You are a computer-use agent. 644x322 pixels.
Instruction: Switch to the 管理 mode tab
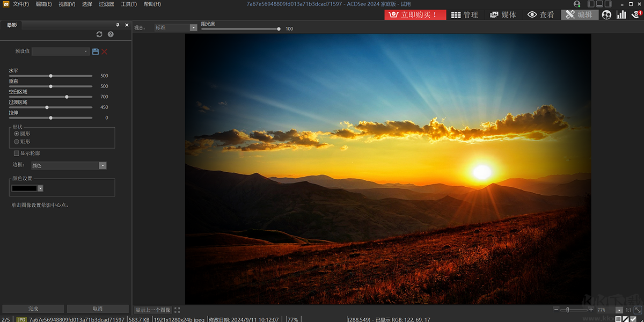464,15
